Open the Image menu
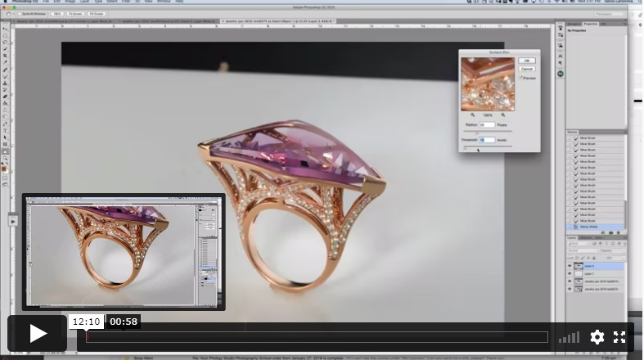 coord(70,2)
